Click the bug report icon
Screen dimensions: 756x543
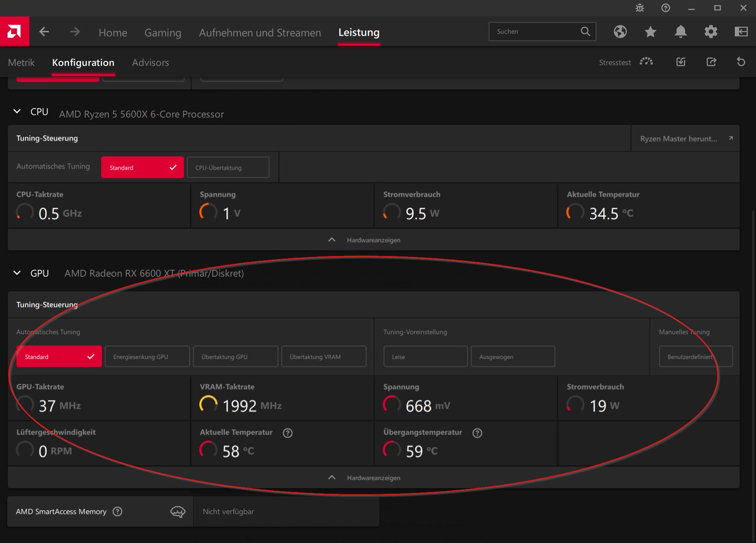[640, 8]
